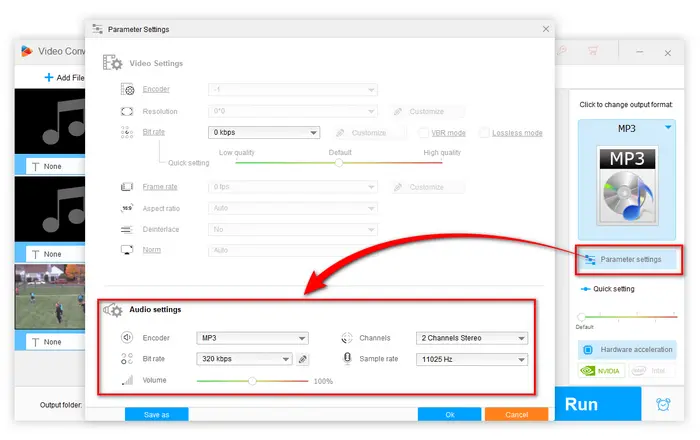Click the key register icon in title bar
Viewport: 700px width, 440px height.
click(x=562, y=50)
